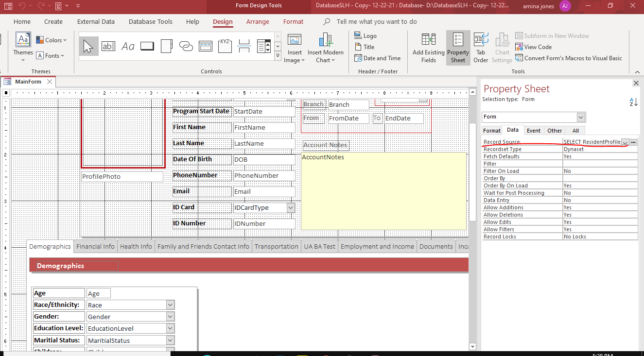Click the Race combo box arrow
644x356 pixels.
tap(170, 305)
